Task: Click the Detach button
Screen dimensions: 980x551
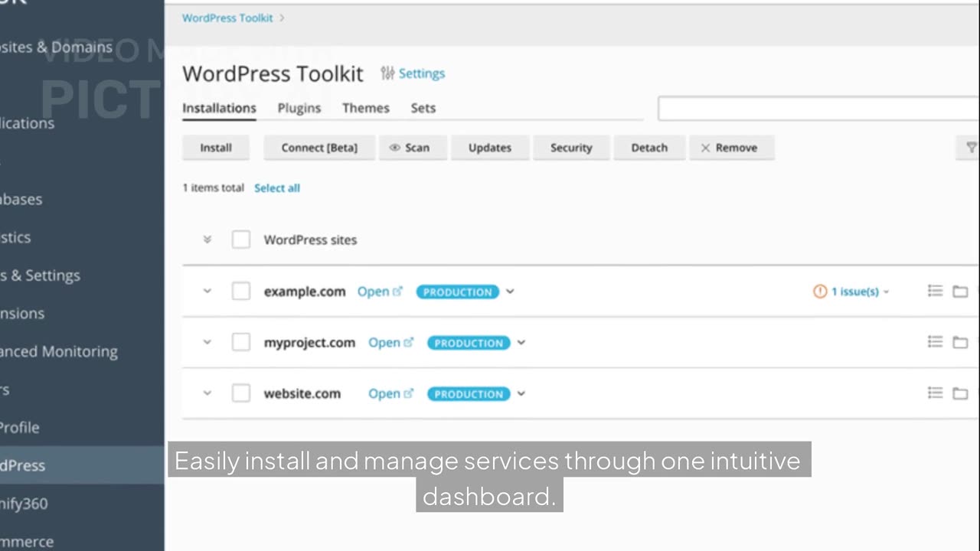Action: (649, 148)
